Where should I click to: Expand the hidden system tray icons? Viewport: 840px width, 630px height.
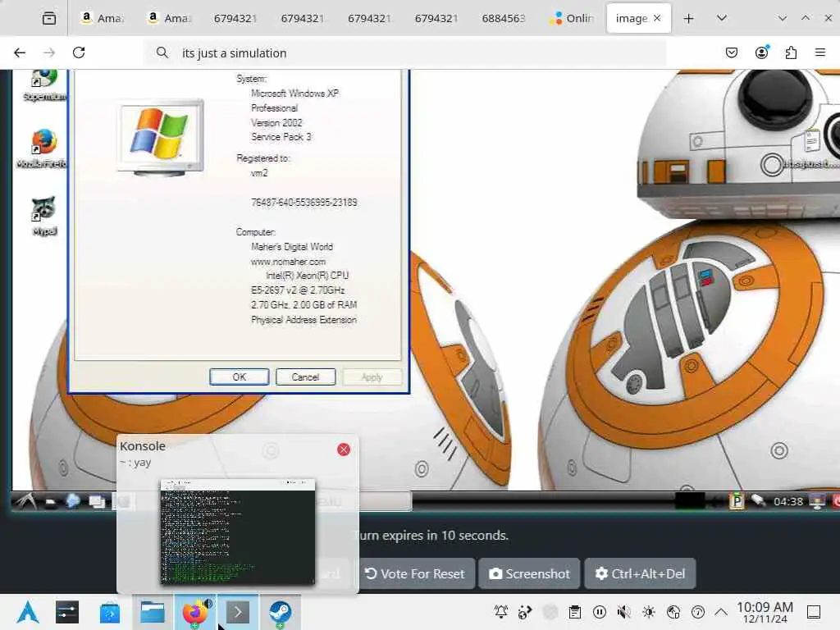pos(721,611)
